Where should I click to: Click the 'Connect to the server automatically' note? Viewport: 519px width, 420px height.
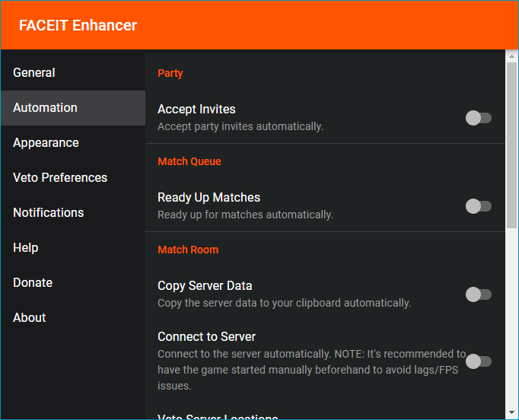(x=311, y=370)
